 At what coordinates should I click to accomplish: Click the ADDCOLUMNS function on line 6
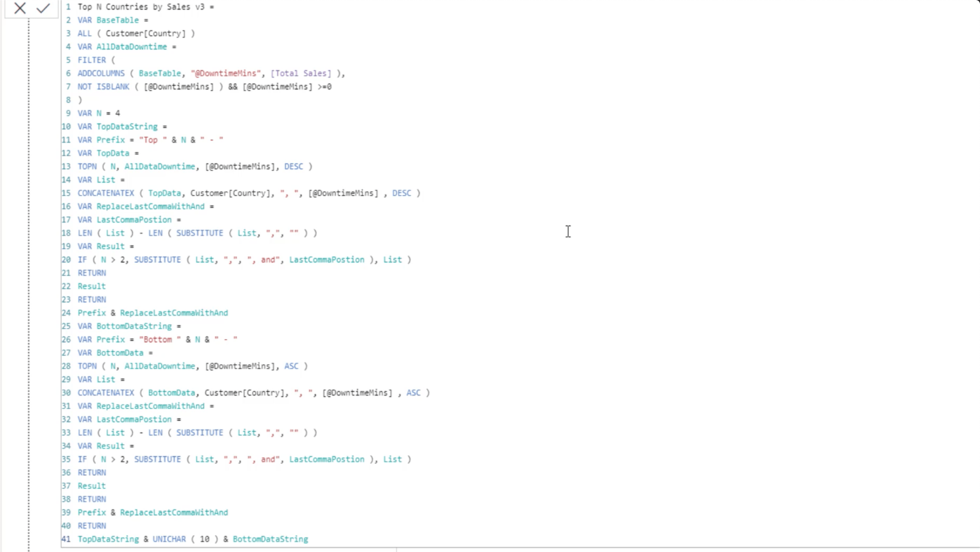coord(101,74)
